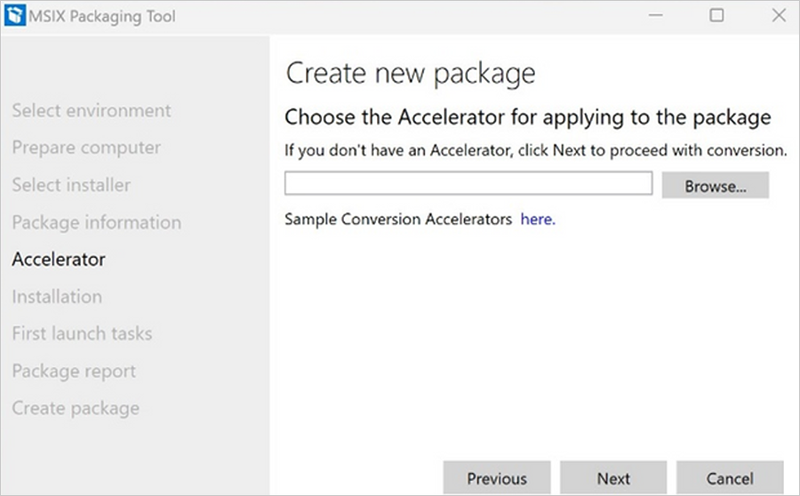The image size is (800, 496).
Task: Go back with the Previous button
Action: click(x=497, y=478)
